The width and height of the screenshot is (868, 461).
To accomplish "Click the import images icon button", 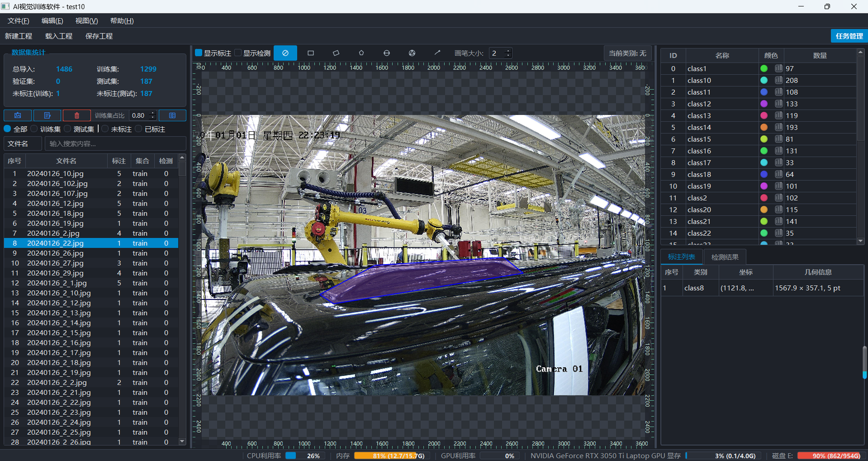I will click(x=18, y=116).
